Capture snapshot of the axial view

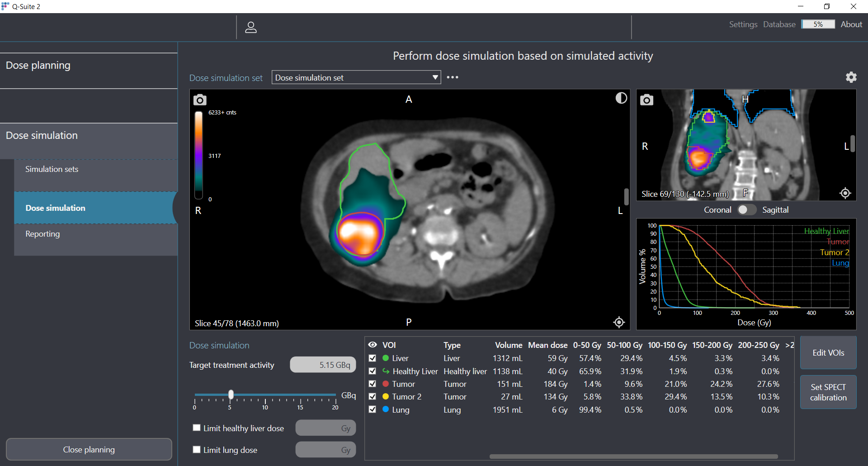tap(200, 100)
